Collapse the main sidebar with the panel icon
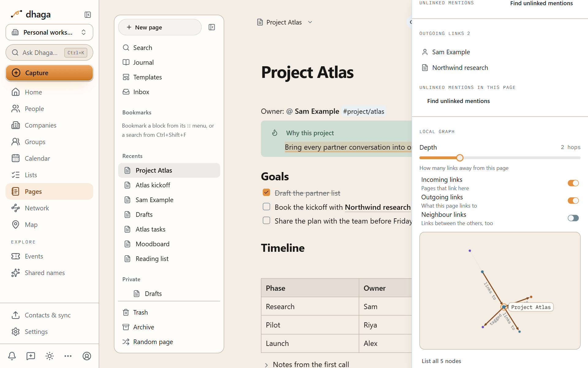This screenshot has height=368, width=588. pyautogui.click(x=88, y=15)
